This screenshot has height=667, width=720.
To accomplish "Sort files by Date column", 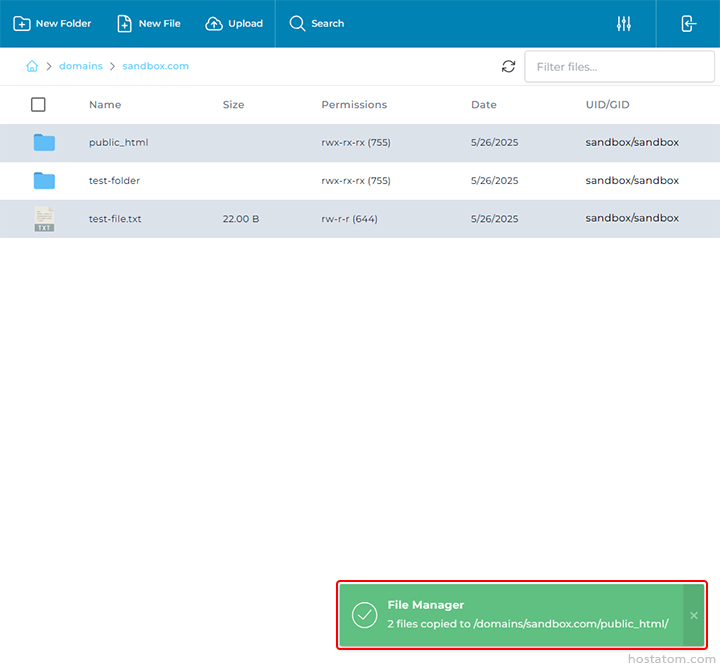I will click(x=484, y=105).
